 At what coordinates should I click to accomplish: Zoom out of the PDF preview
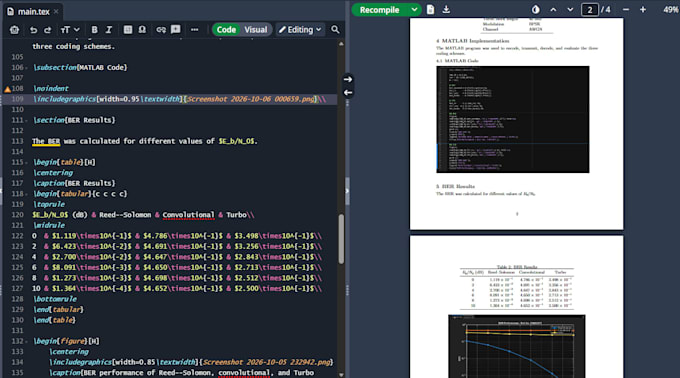626,10
